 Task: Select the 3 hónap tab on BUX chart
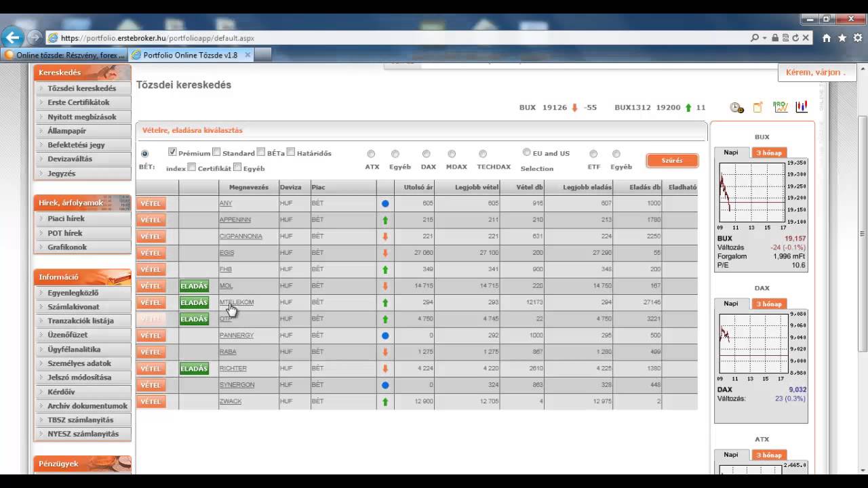(769, 152)
